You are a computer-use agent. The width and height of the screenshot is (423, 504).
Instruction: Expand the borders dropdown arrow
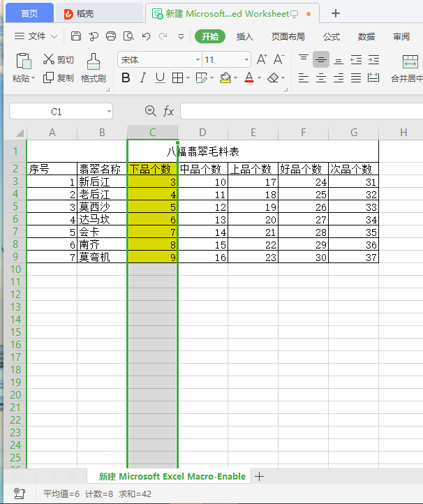tap(188, 77)
